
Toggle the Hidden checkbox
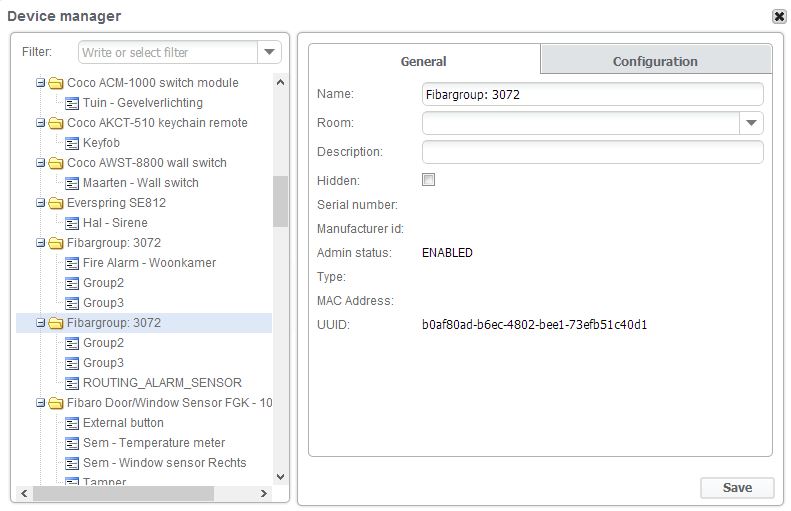point(429,180)
